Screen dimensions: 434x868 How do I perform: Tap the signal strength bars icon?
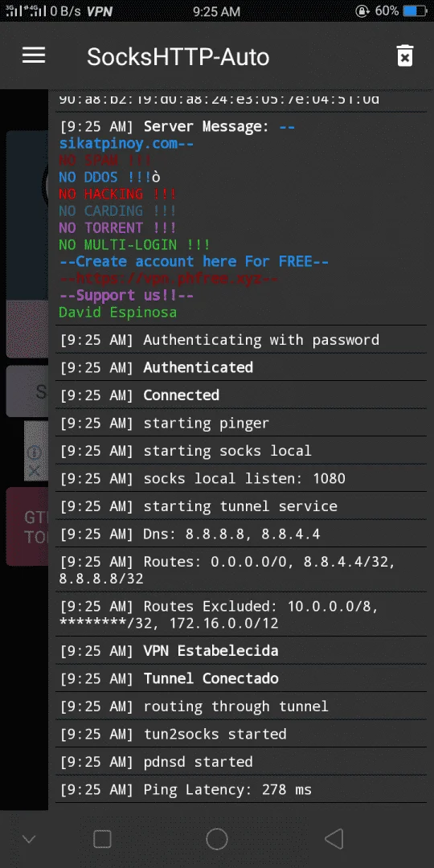tap(26, 11)
